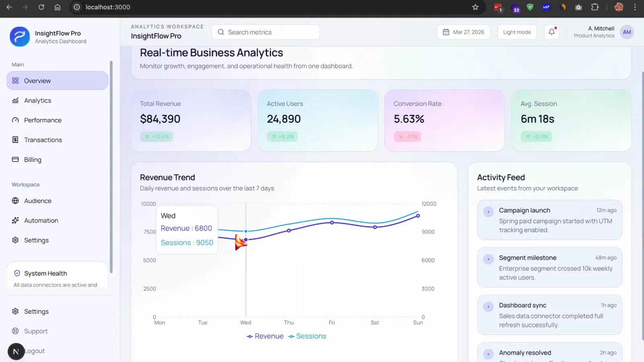Toggle the Revenue legend series
Viewport: 644px width, 362px height.
(265, 336)
